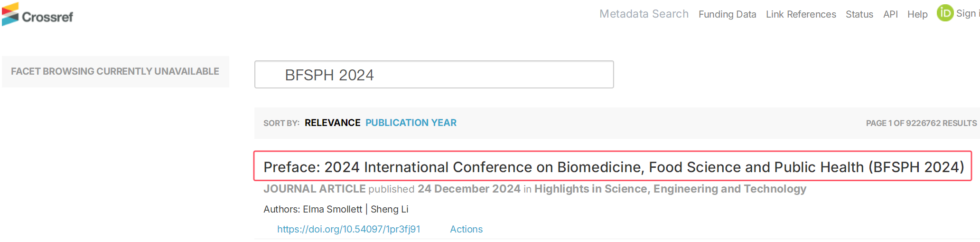Check the Status page link
The width and height of the screenshot is (980, 242).
(x=859, y=14)
